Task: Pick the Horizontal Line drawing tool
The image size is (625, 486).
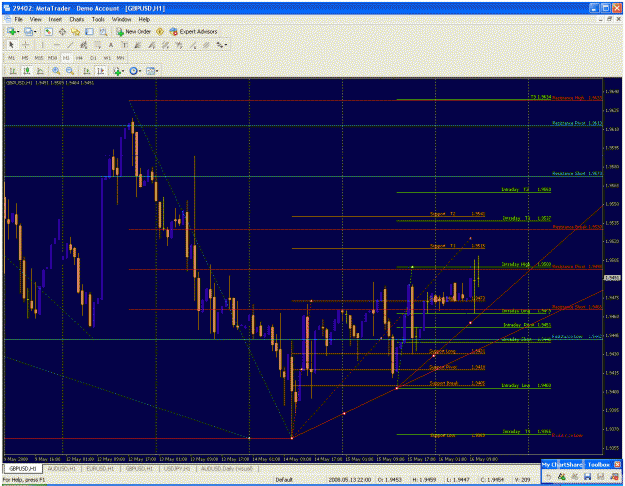Action: coord(56,45)
